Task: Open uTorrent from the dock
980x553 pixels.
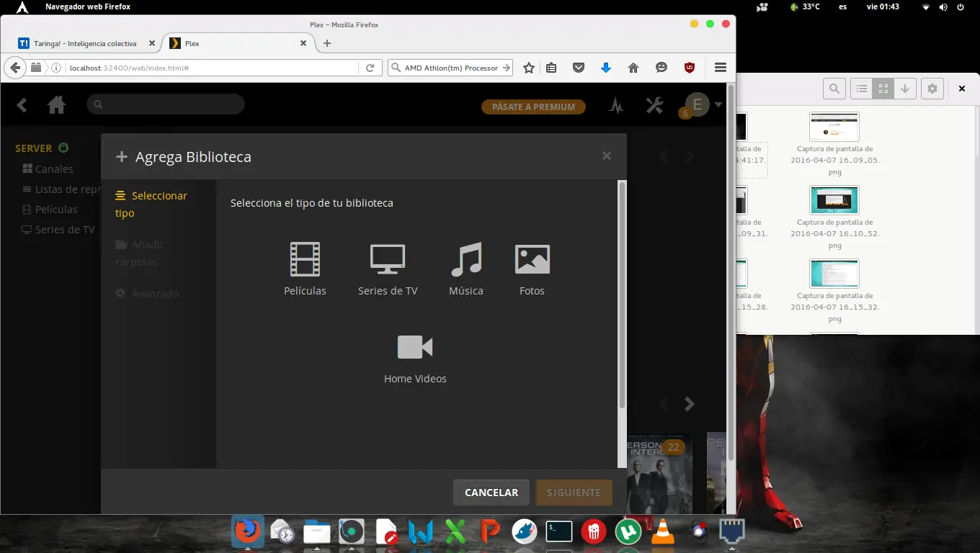Action: pos(628,531)
